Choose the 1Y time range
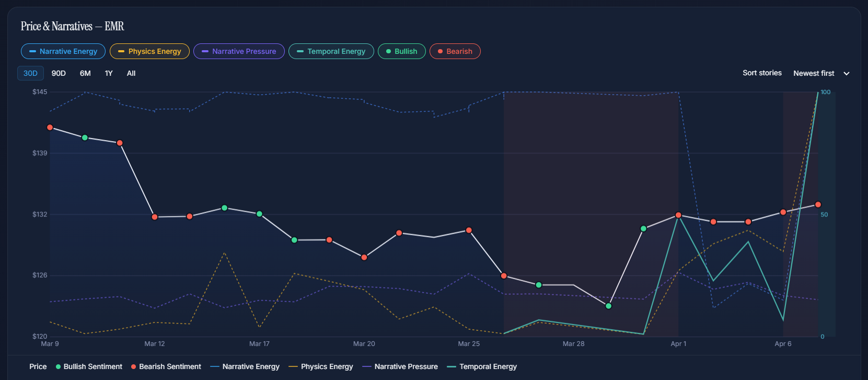The width and height of the screenshot is (868, 380). pyautogui.click(x=109, y=73)
